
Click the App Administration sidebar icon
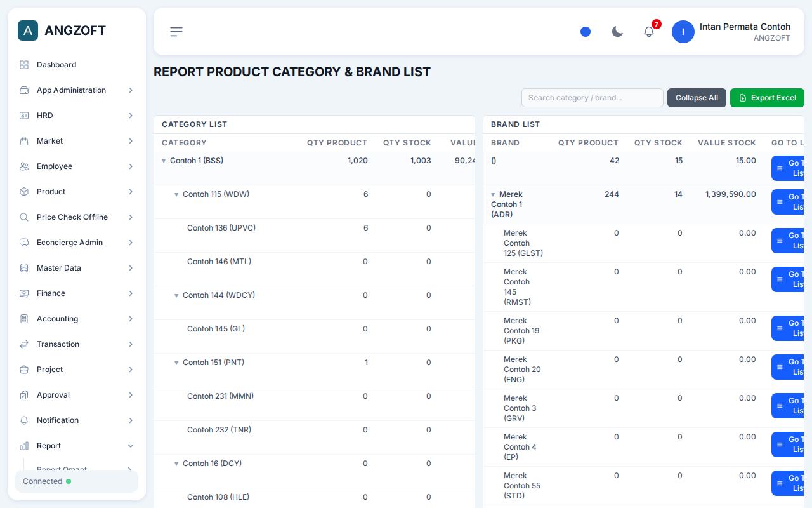click(24, 90)
